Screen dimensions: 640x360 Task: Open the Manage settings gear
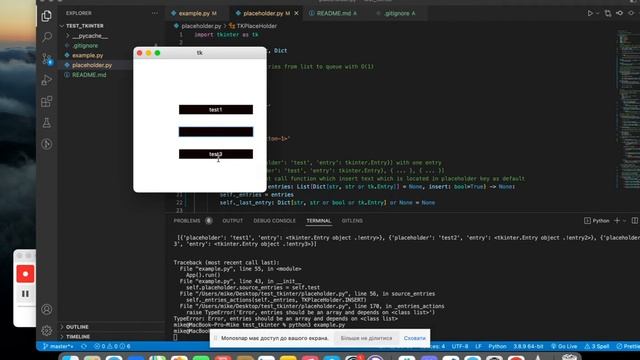[x=47, y=330]
